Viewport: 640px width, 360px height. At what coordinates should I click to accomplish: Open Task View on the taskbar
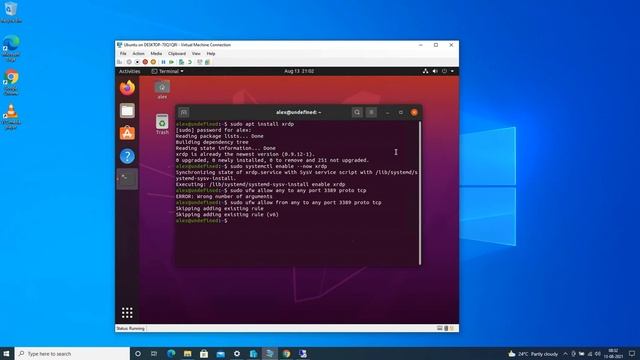coord(154,353)
